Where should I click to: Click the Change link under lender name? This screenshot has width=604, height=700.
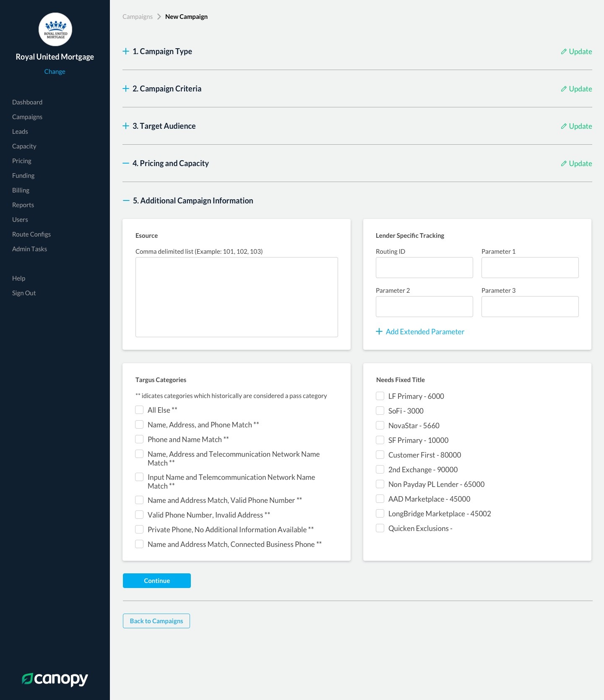tap(55, 72)
